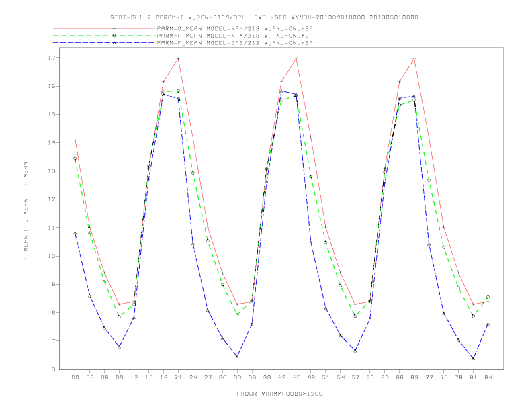Screen dimensions: 532x411
Task: Click y-axis tick label 13
Action: [x=51, y=171]
